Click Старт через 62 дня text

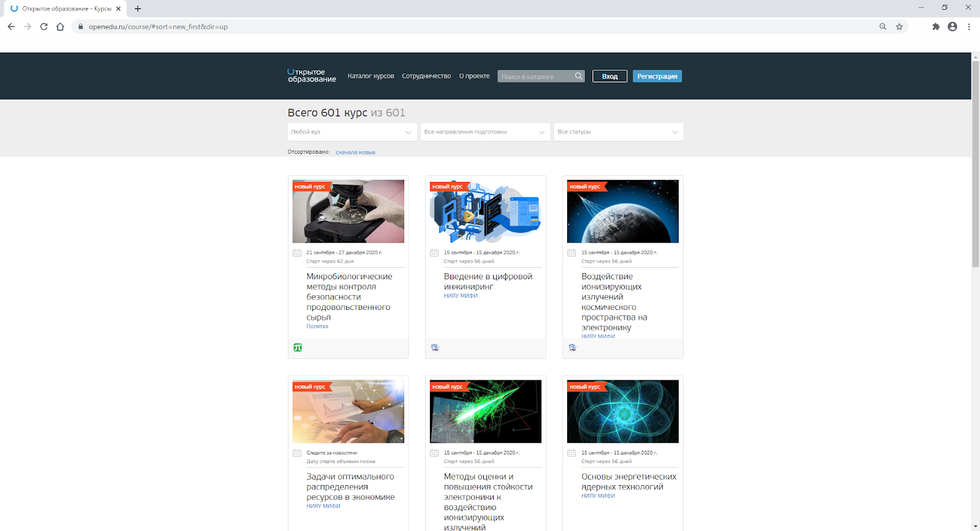tap(330, 262)
